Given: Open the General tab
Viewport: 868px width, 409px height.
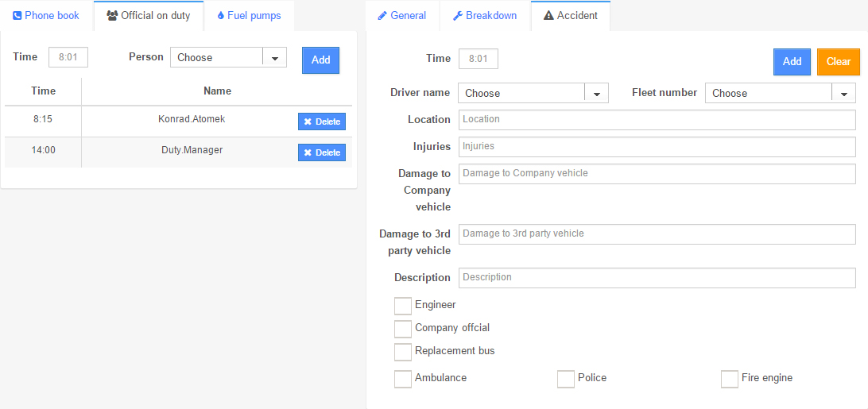Looking at the screenshot, I should click(402, 15).
